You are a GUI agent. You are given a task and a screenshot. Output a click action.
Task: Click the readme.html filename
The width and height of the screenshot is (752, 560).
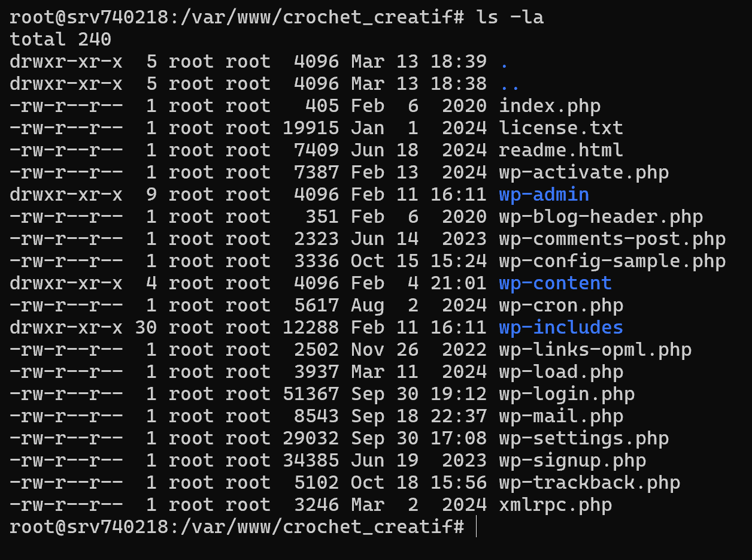tap(561, 150)
